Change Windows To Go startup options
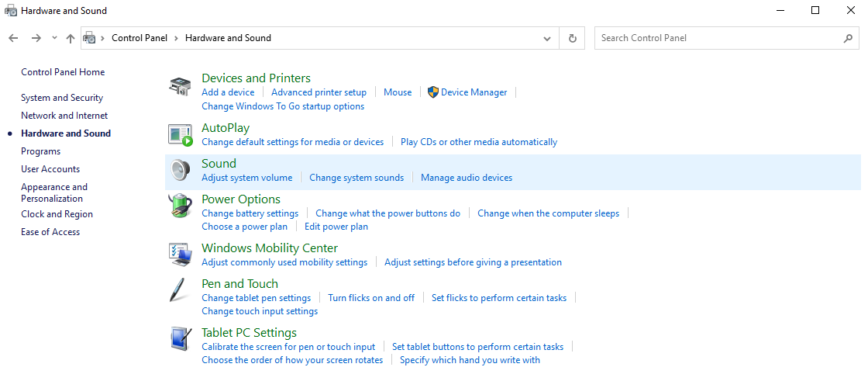Image resolution: width=868 pixels, height=381 pixels. (283, 106)
